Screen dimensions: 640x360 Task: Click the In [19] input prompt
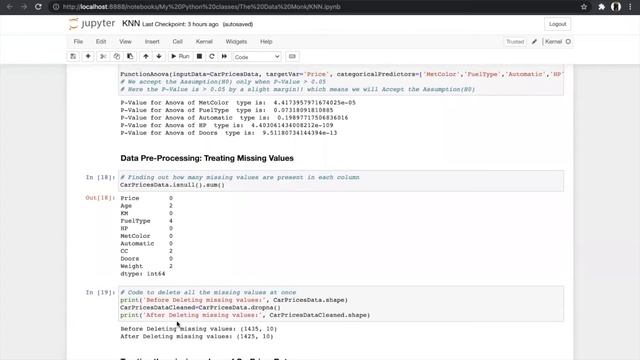100,292
